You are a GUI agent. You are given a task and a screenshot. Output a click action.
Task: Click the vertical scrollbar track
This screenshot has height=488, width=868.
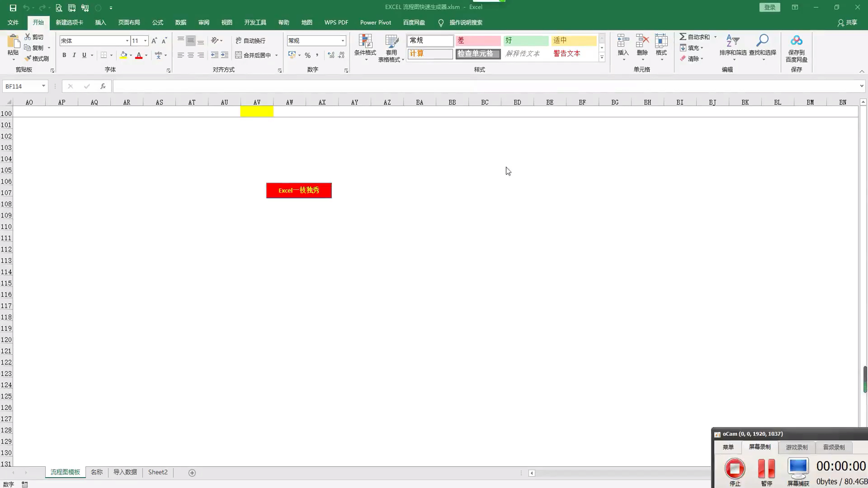[863, 238]
